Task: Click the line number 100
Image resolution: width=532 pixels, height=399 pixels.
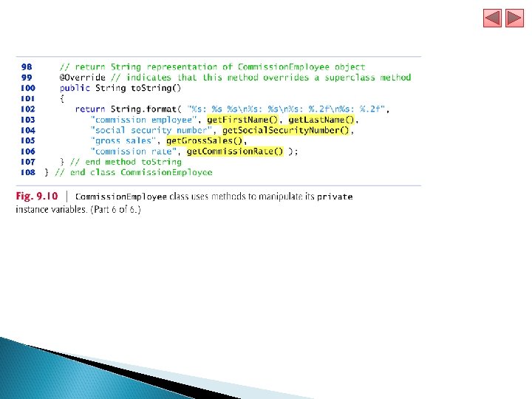Action: pos(28,88)
